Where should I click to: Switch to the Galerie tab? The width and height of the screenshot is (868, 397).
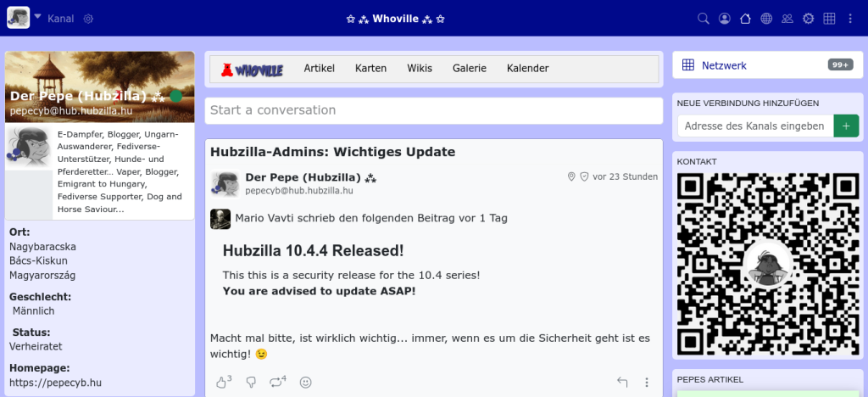coord(470,69)
